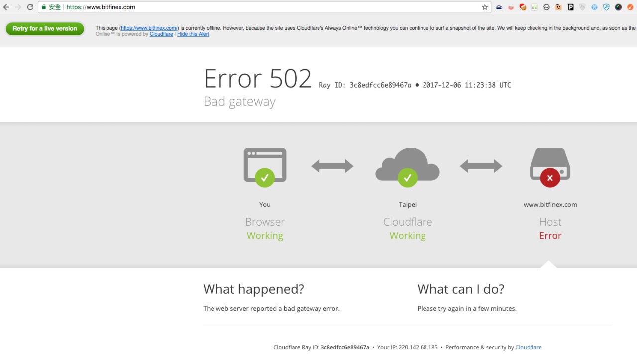Click the "What happened?" heading
This screenshot has height=364, width=637.
click(x=253, y=289)
